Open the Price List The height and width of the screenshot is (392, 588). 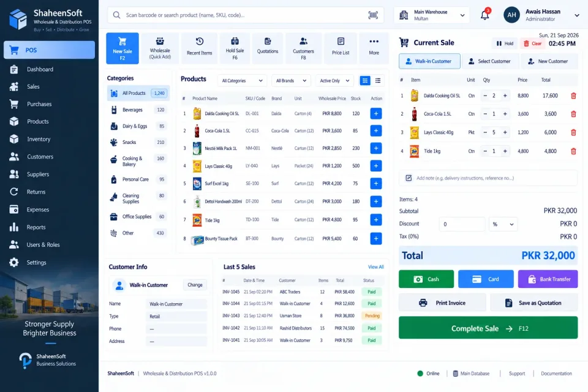point(341,48)
